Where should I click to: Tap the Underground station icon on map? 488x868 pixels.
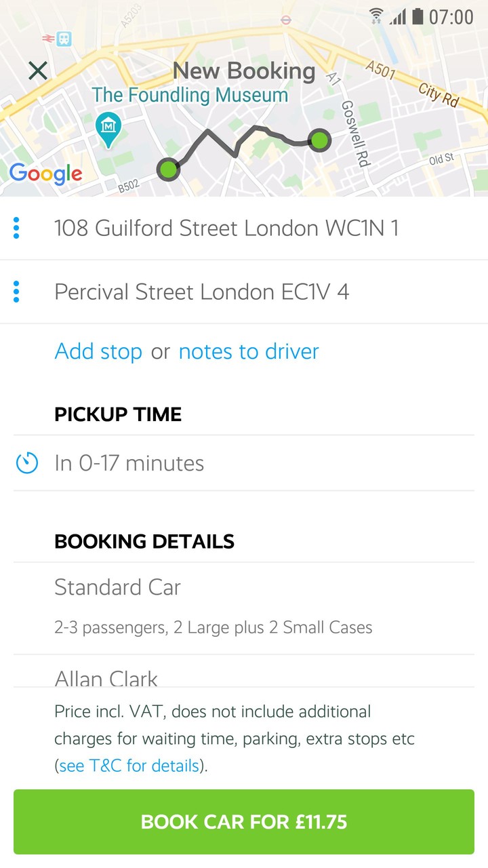[286, 20]
